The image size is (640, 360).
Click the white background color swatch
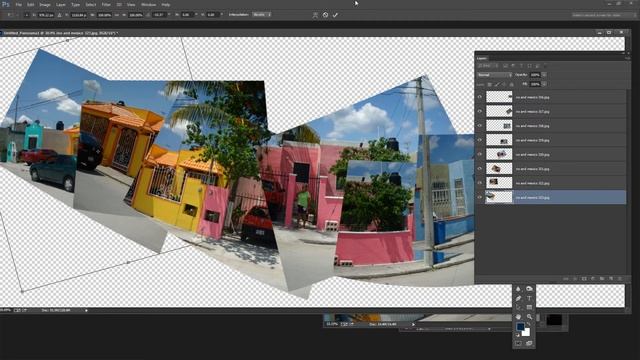coord(527,333)
